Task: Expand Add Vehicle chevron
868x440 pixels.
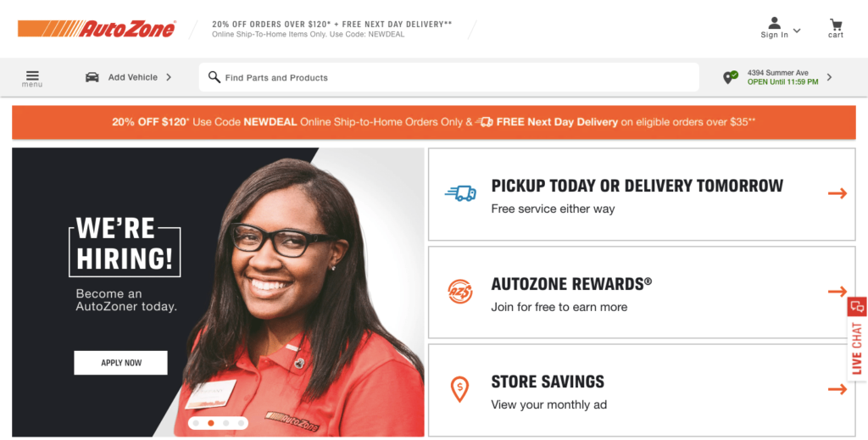Action: click(169, 77)
